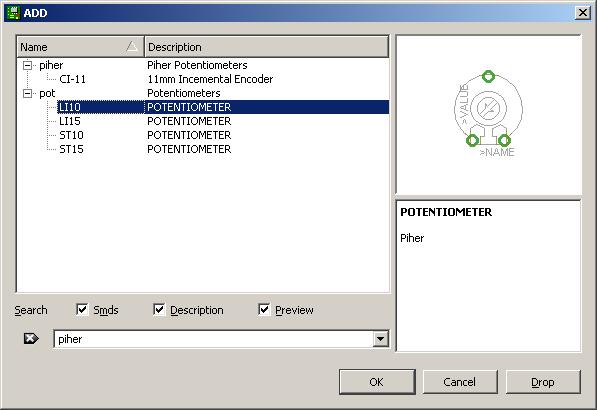Image resolution: width=597 pixels, height=410 pixels.
Task: Close the ADD dialog window
Action: [x=583, y=13]
